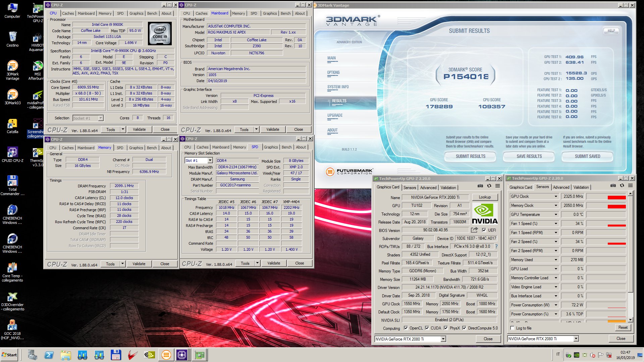Open GOC 2018 HOF_NVVD desktop icon

pos(12,330)
